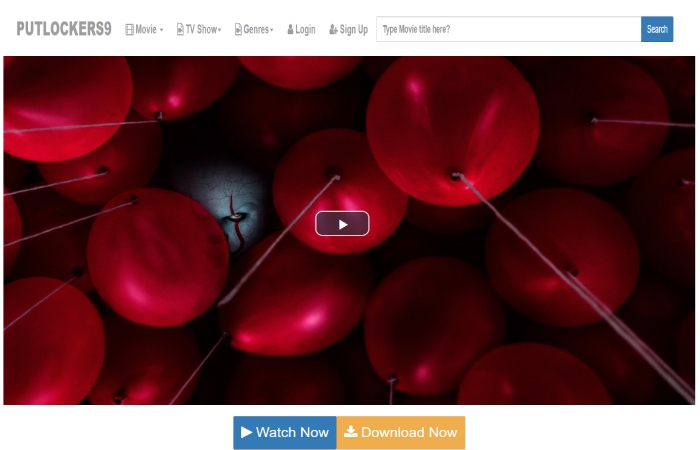Viewport: 700px width, 450px height.
Task: Focus the movie title search field
Action: click(508, 29)
